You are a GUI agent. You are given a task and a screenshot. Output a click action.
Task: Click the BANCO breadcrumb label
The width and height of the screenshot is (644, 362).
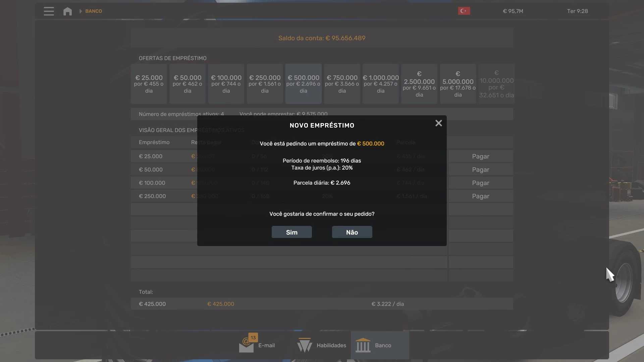(94, 11)
